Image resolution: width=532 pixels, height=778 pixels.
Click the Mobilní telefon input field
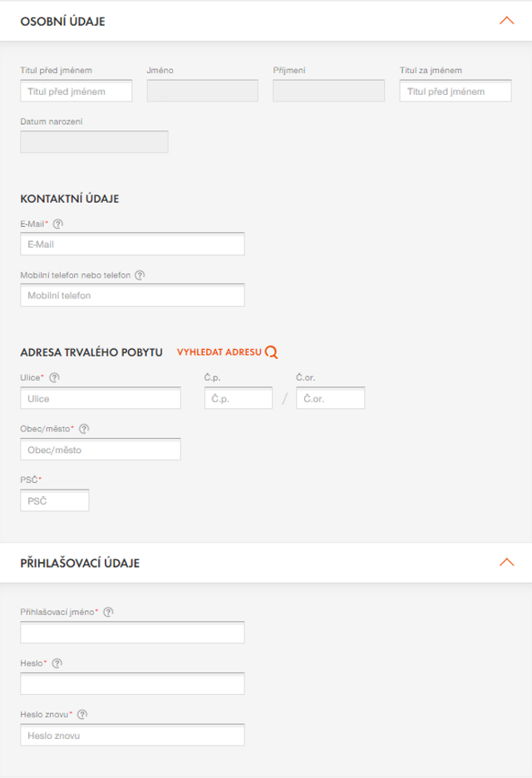(x=132, y=295)
